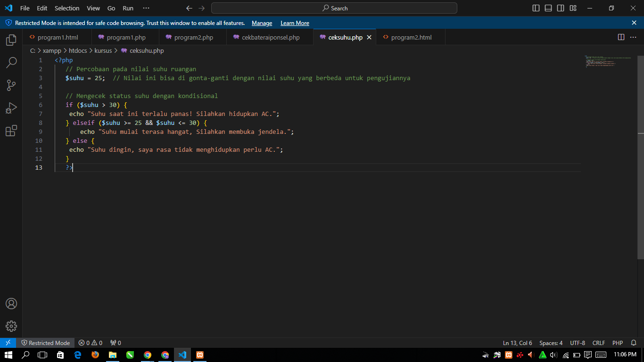Expand the hidden menu bar items ellipsis

146,8
